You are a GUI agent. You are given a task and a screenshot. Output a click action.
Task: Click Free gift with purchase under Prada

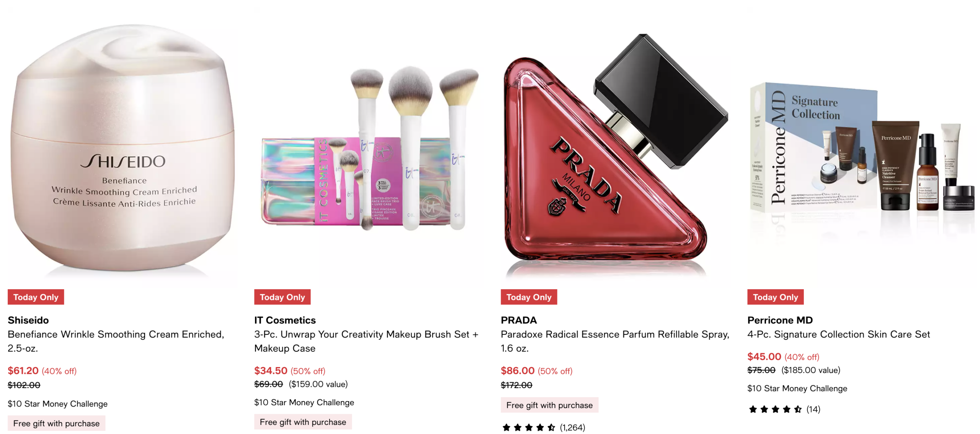click(x=549, y=405)
